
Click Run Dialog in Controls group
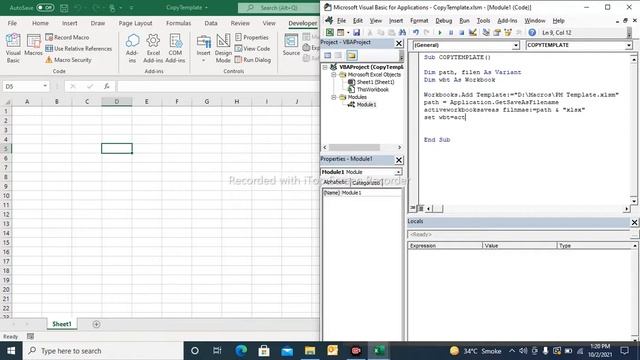(253, 60)
